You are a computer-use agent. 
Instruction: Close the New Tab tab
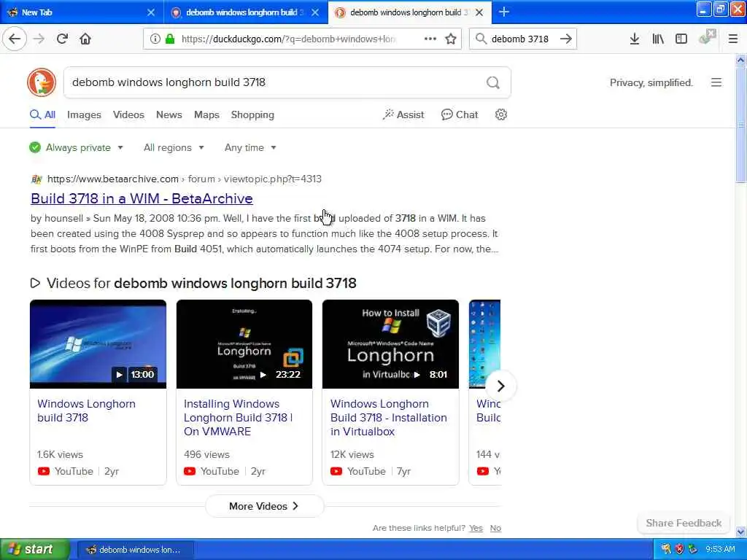tap(150, 12)
